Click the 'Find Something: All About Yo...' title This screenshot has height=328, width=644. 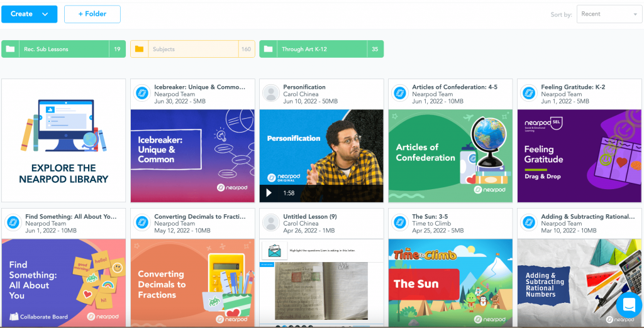[x=71, y=216]
